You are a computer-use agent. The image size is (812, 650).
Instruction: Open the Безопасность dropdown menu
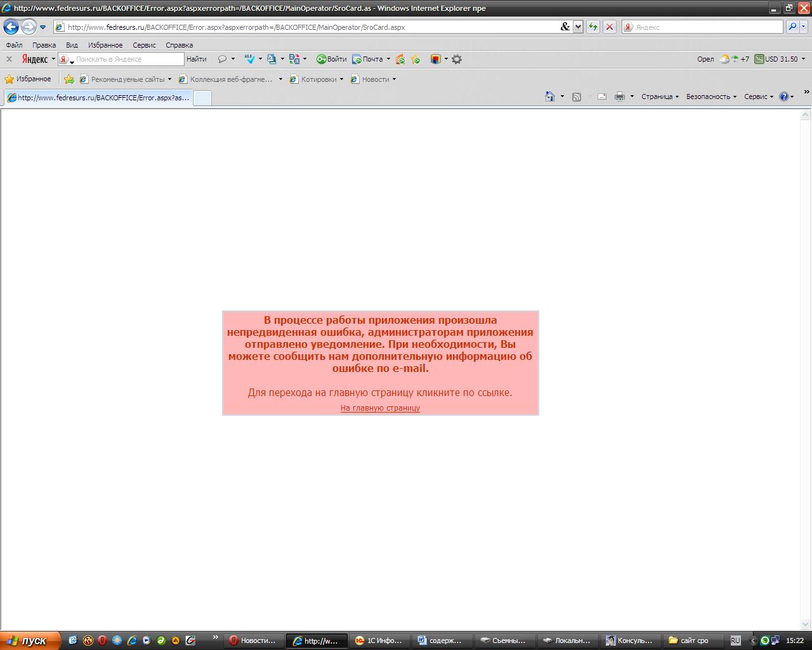click(711, 96)
